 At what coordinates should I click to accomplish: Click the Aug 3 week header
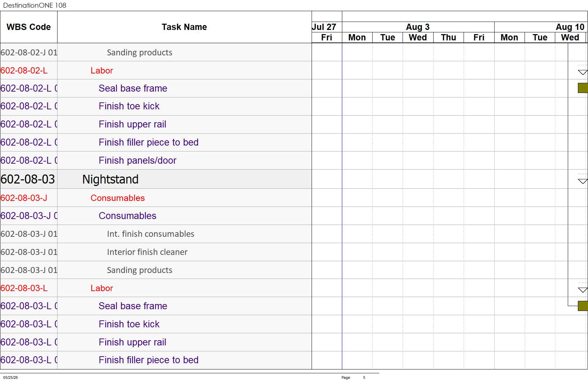tap(418, 27)
